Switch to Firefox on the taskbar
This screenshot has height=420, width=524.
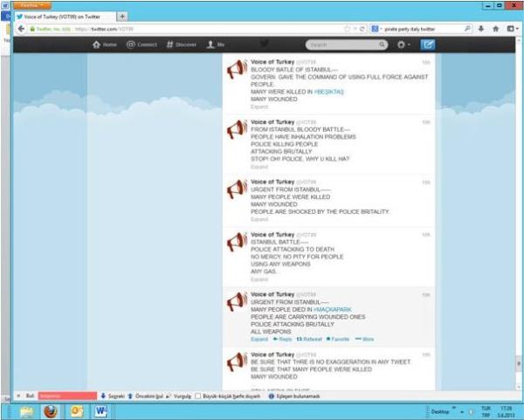51,411
